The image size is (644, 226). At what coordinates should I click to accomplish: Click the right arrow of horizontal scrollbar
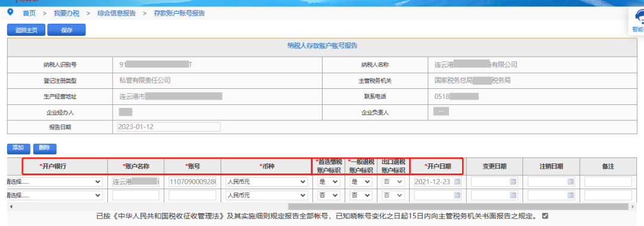coord(633,206)
